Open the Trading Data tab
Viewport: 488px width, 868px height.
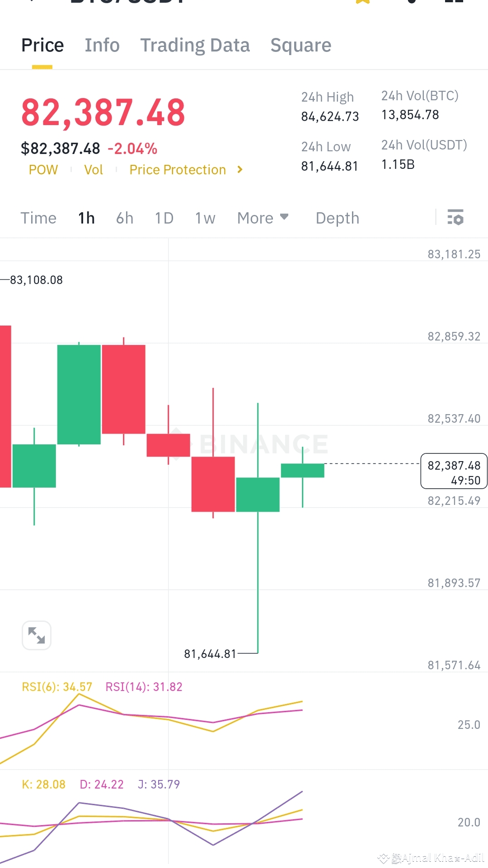[195, 45]
